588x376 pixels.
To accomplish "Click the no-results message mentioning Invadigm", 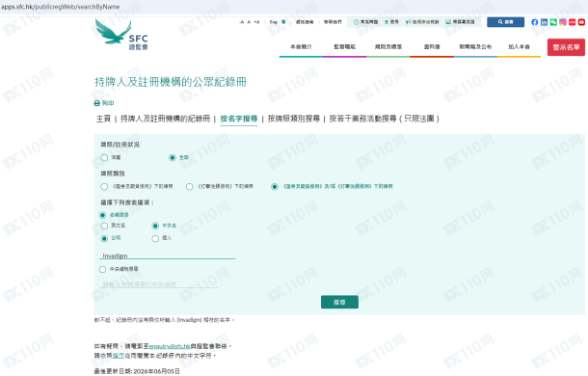I will (x=164, y=320).
